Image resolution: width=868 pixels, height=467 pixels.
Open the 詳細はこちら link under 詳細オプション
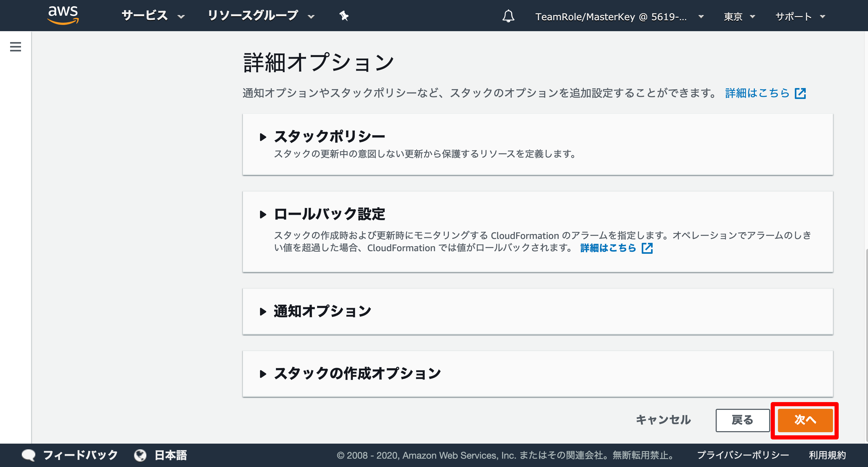(757, 93)
